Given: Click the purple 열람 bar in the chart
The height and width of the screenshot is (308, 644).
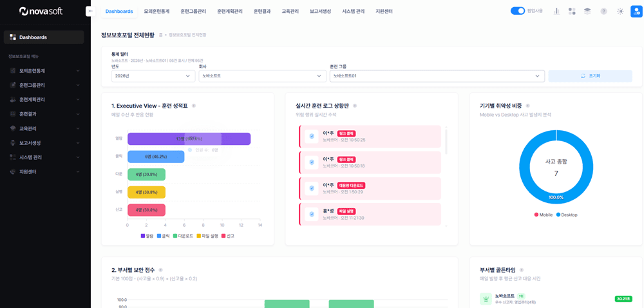Looking at the screenshot, I should pyautogui.click(x=189, y=139).
